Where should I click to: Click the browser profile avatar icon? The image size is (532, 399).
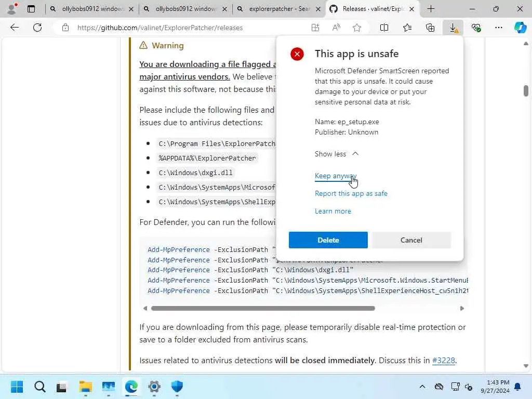[12, 9]
